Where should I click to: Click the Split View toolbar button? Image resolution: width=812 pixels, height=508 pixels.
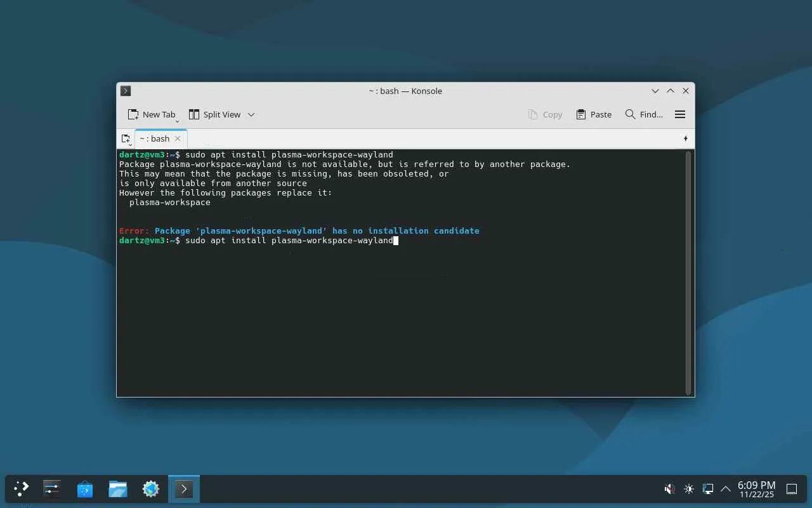[x=214, y=114]
